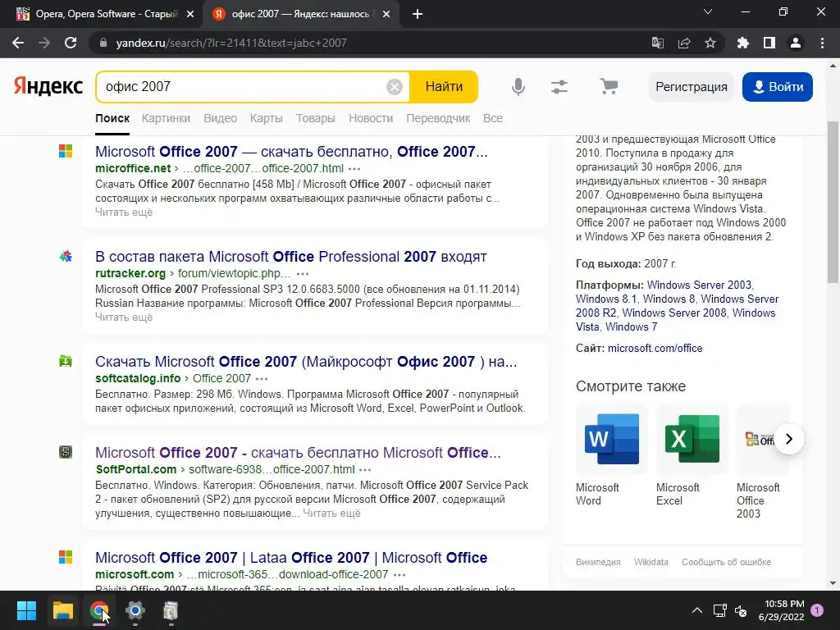Viewport: 840px width, 630px height.
Task: Click the Регистрация button
Action: point(691,87)
